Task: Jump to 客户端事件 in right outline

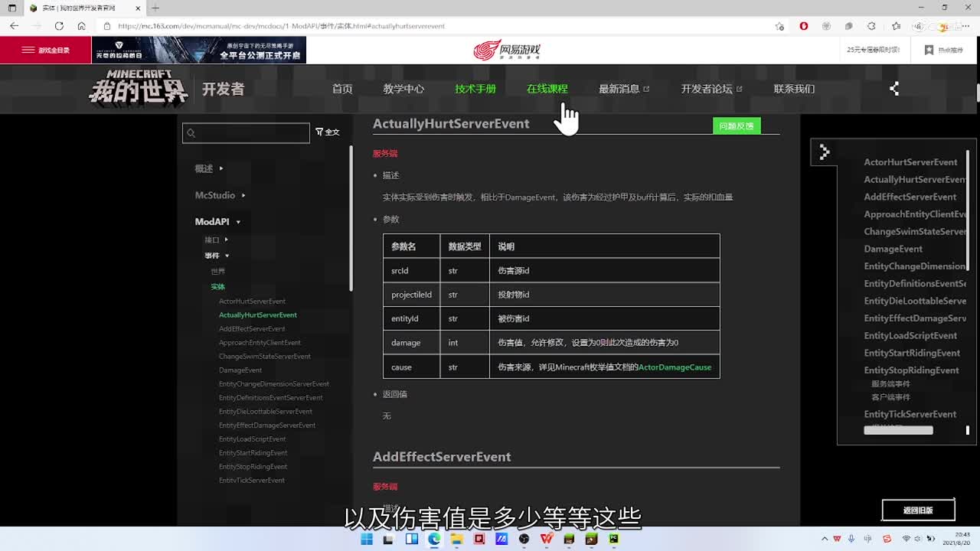Action: [890, 398]
